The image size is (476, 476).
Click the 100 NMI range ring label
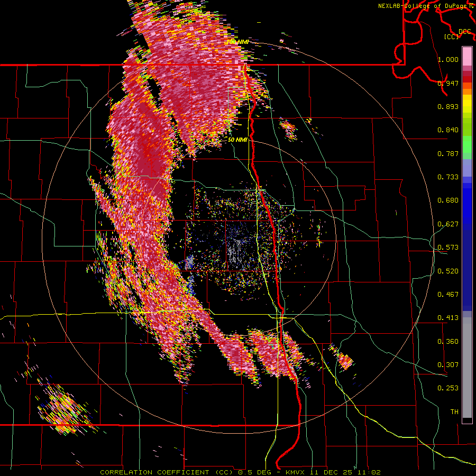coord(238,42)
